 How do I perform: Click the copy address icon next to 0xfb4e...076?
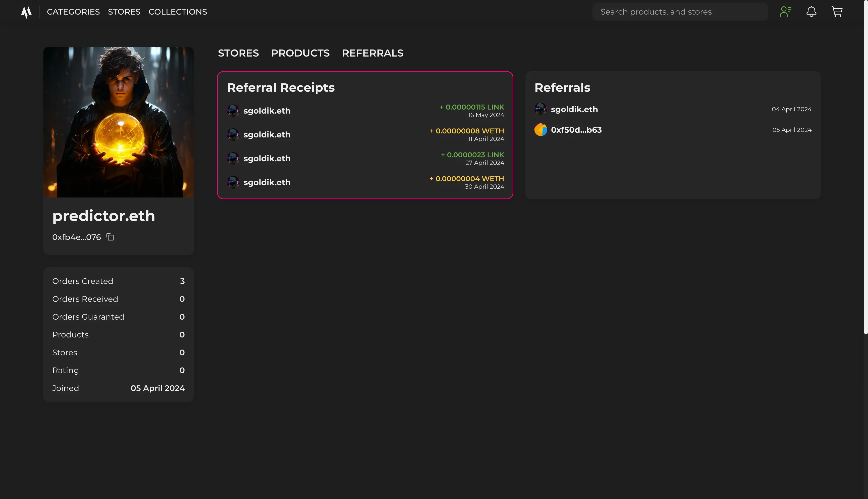pyautogui.click(x=110, y=237)
